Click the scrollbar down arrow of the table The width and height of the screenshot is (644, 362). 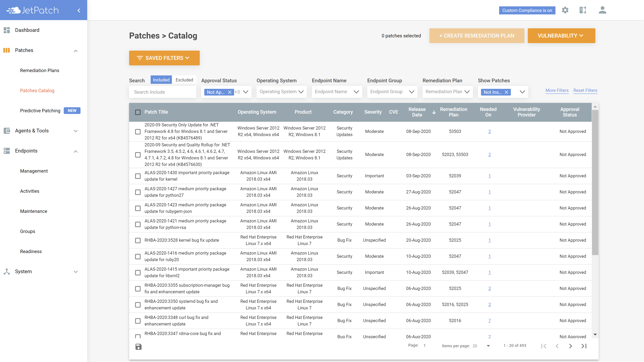[595, 335]
